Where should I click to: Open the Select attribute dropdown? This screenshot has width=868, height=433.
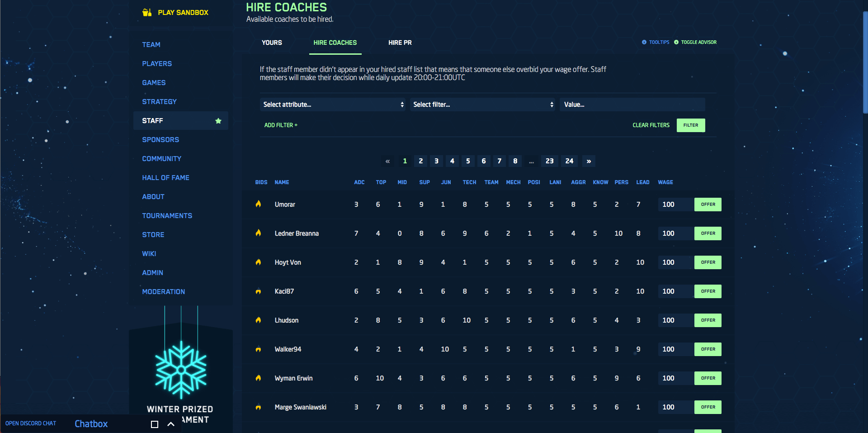tap(333, 105)
